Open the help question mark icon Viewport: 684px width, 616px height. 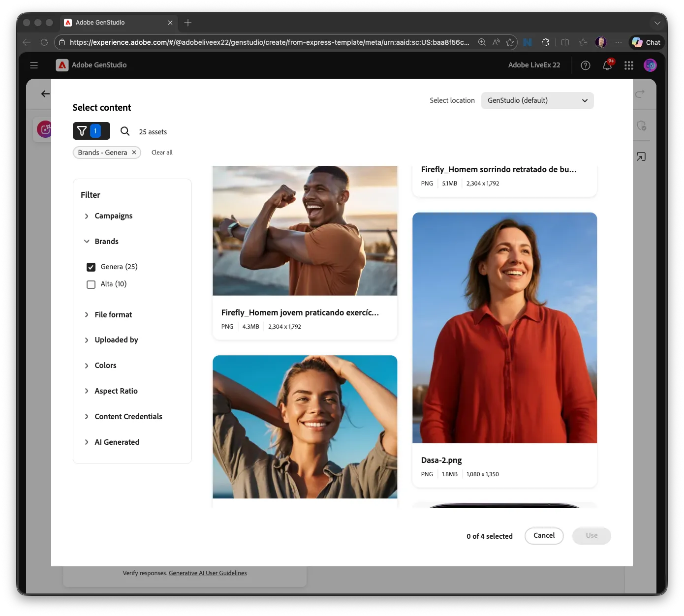coord(585,65)
